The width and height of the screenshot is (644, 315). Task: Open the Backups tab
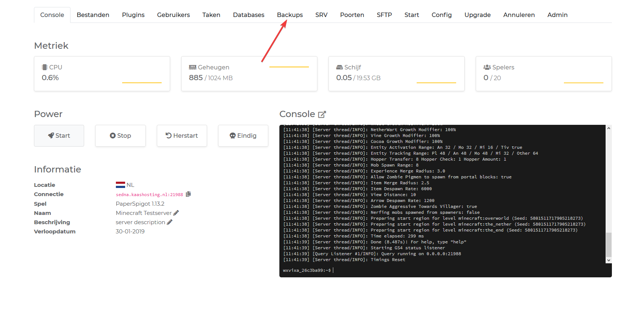pyautogui.click(x=290, y=15)
